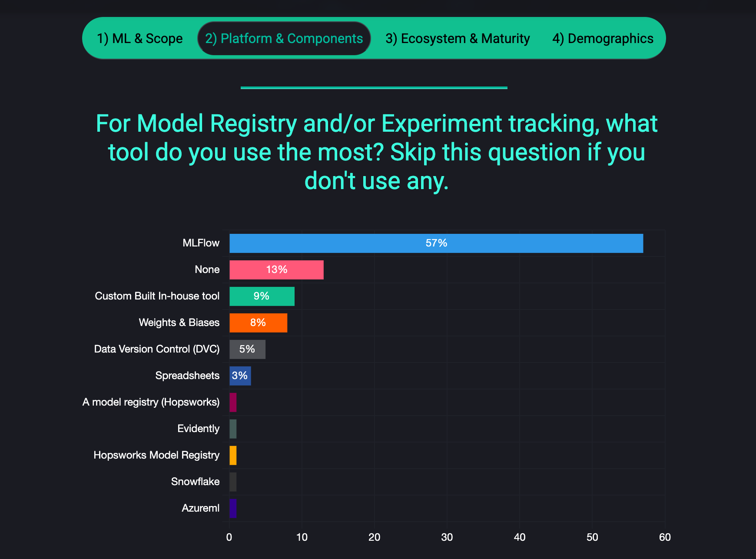Viewport: 756px width, 559px height.
Task: Click the Spreadsheets 3% bar
Action: tap(240, 376)
